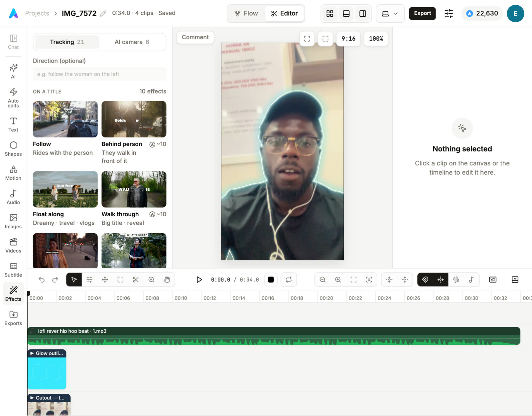Switch to Editor mode
This screenshot has width=532, height=416.
284,13
